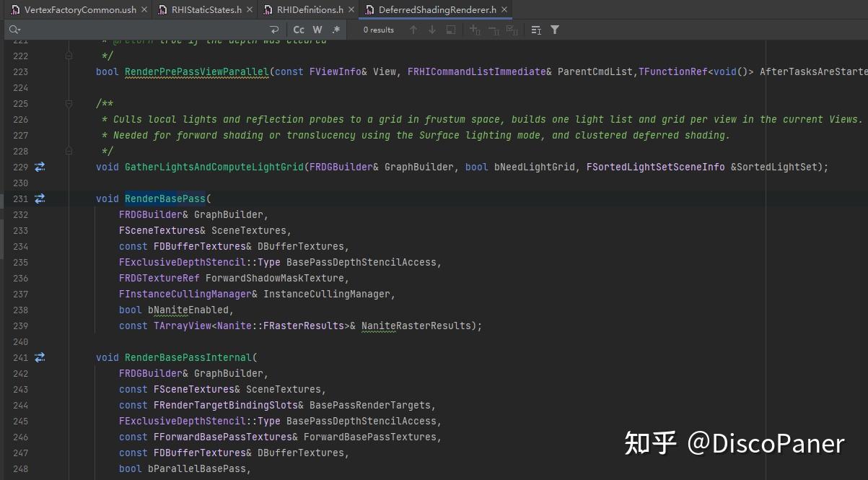The height and width of the screenshot is (480, 868).
Task: Toggle match case with the Cc button
Action: coord(299,30)
